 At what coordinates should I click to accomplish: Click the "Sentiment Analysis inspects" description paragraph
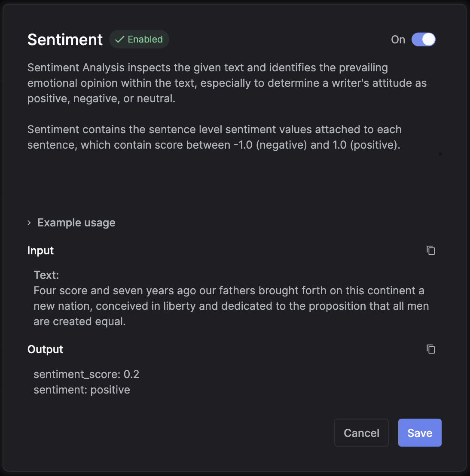point(227,83)
